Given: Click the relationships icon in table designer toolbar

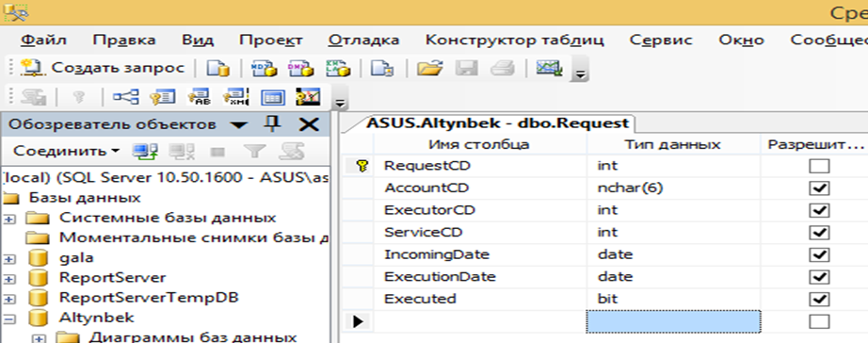Looking at the screenshot, I should pos(126,97).
